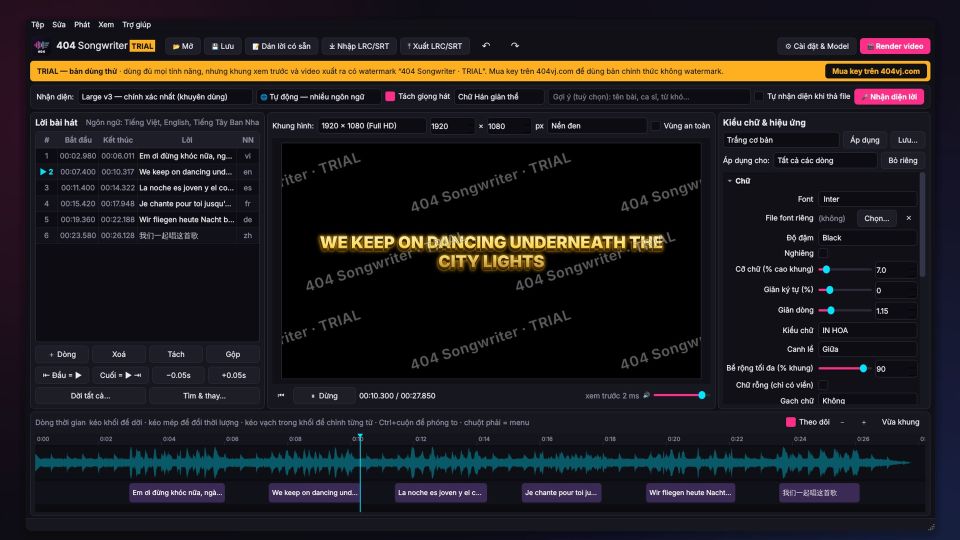The width and height of the screenshot is (960, 540).
Task: Import lyrics using Nhập LRC/SRT
Action: [x=359, y=46]
